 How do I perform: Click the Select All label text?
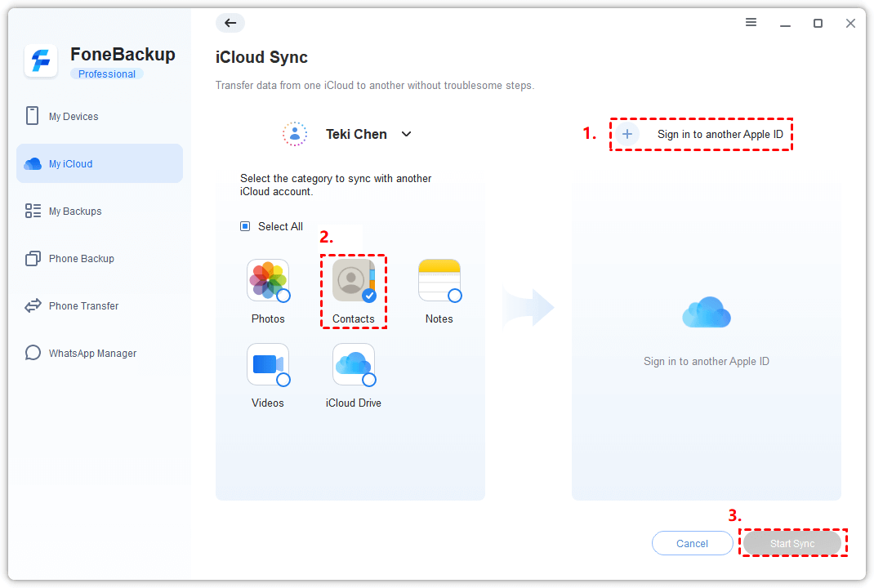pos(280,226)
